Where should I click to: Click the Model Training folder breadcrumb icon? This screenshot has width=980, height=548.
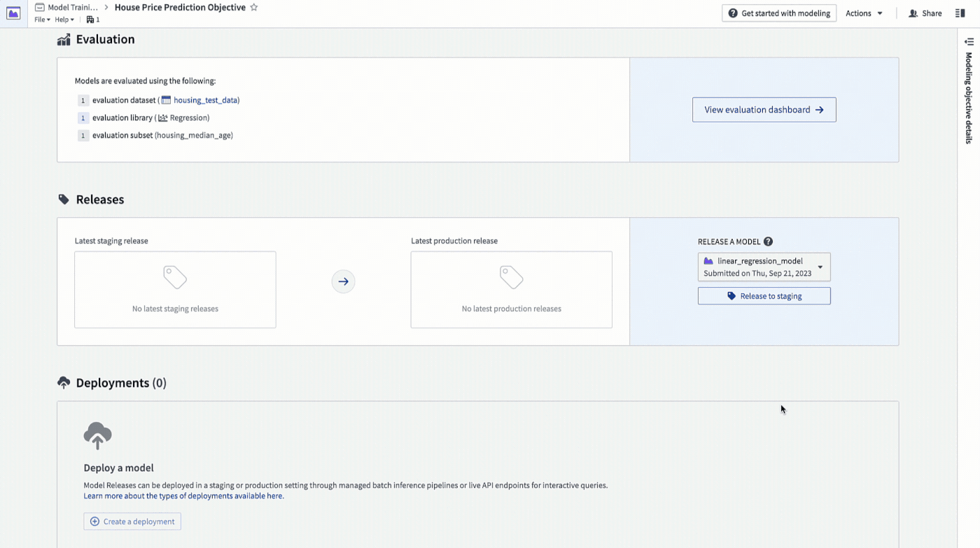pos(40,7)
